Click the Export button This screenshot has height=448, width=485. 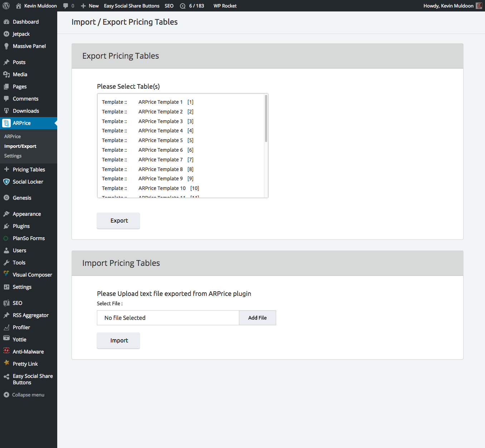pyautogui.click(x=118, y=221)
